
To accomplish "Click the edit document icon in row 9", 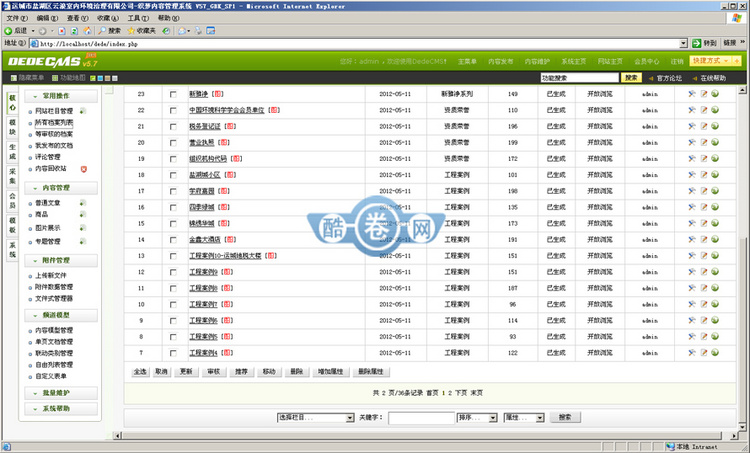I will point(704,320).
